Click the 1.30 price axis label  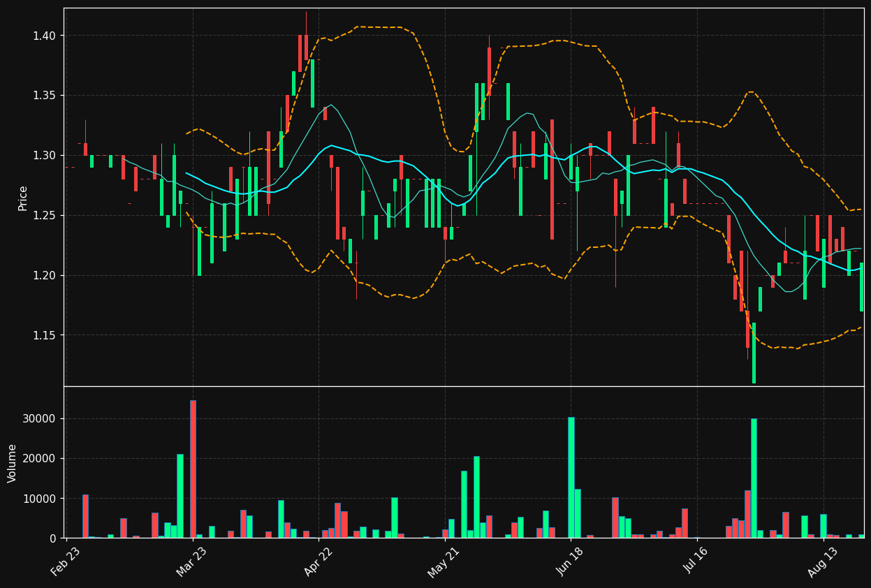[45, 155]
